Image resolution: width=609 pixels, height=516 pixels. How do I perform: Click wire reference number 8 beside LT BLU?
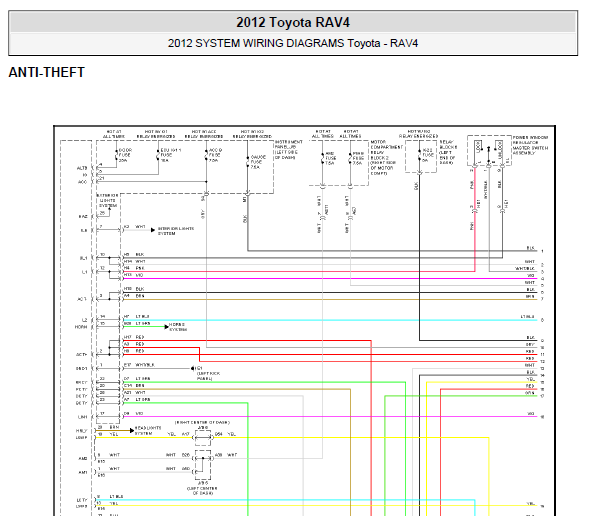542,320
